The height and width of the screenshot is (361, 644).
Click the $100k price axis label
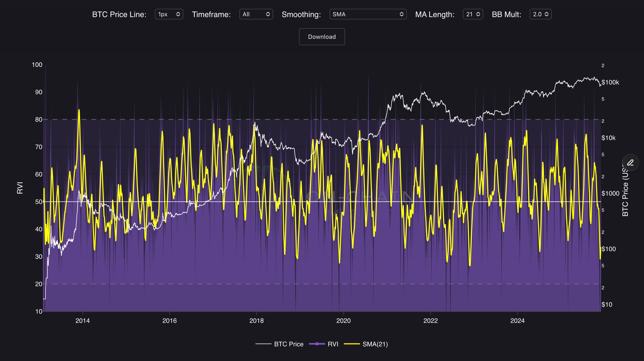click(x=610, y=82)
